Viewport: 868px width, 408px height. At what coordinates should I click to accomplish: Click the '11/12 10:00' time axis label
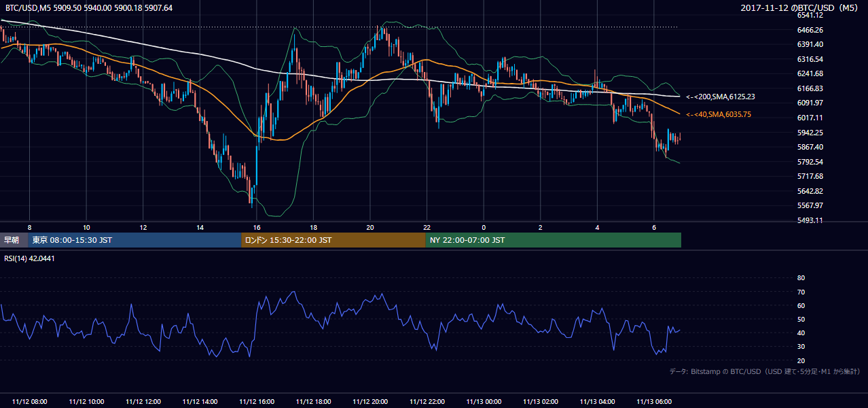(x=86, y=402)
